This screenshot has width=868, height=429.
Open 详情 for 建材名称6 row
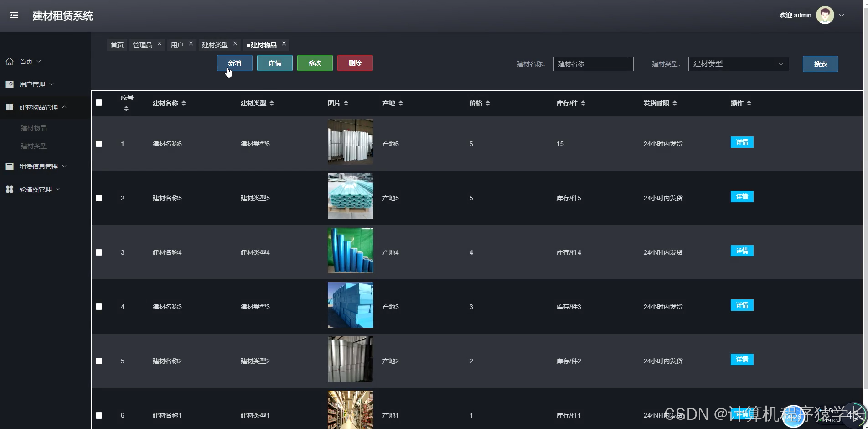[742, 142]
